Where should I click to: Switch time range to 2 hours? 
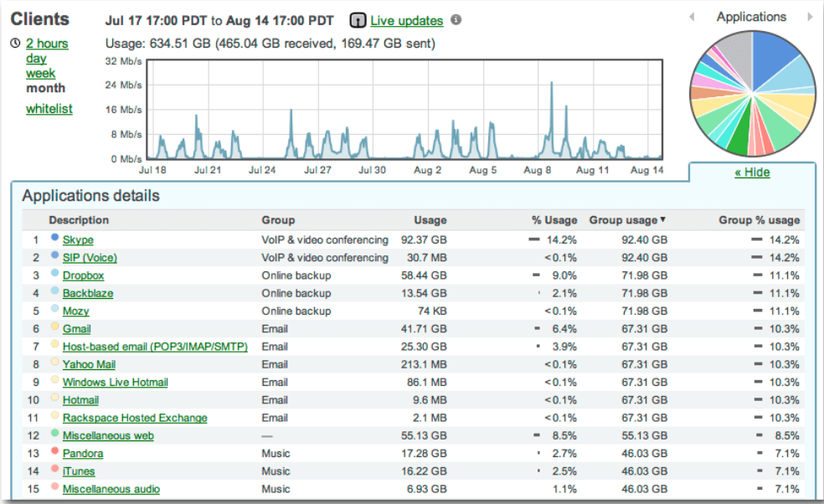click(47, 44)
